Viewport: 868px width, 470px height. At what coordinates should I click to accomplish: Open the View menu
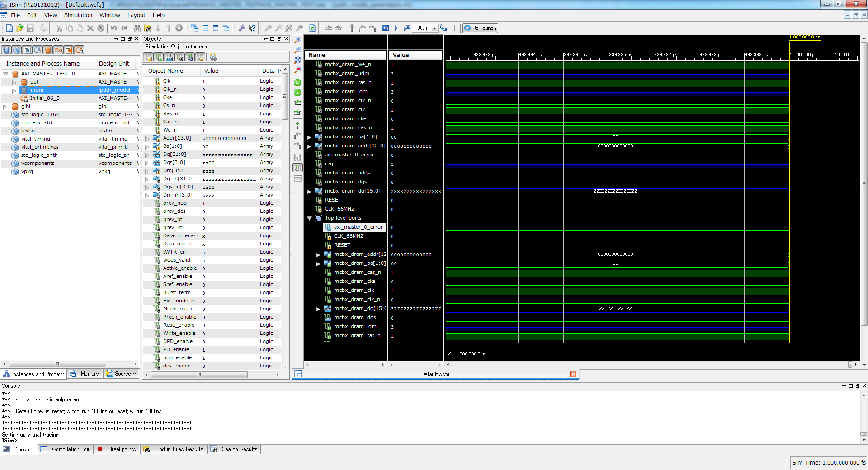[x=50, y=15]
